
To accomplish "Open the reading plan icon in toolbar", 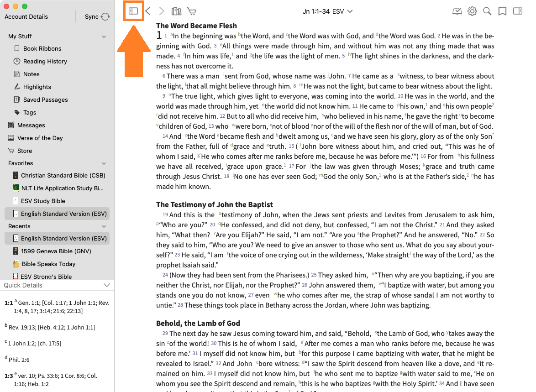I will tap(457, 11).
